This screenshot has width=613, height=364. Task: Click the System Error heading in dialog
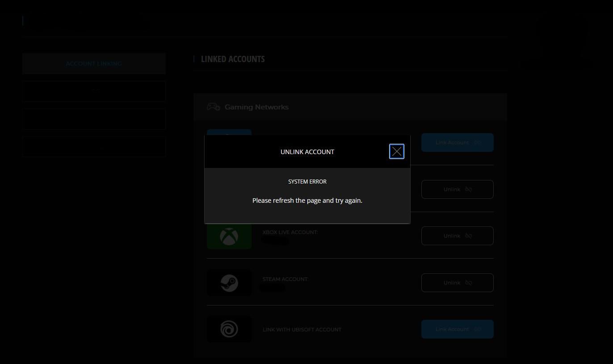point(307,182)
